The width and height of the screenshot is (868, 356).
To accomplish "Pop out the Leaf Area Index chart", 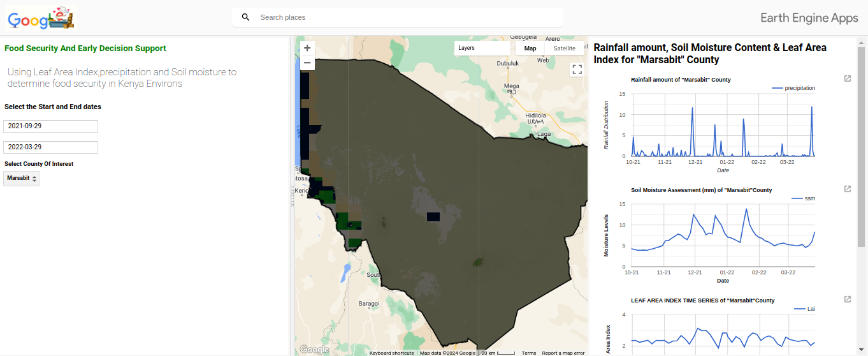I will pos(847,299).
